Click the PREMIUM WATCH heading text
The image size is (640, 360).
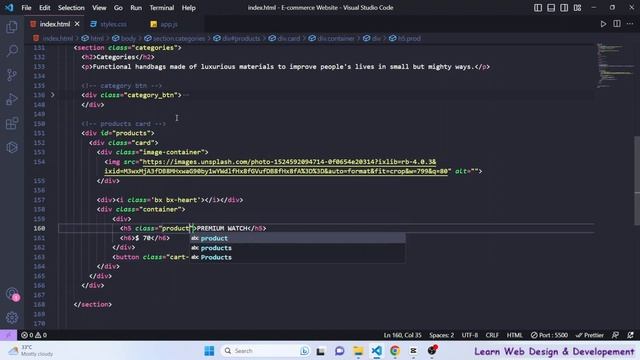[222, 229]
